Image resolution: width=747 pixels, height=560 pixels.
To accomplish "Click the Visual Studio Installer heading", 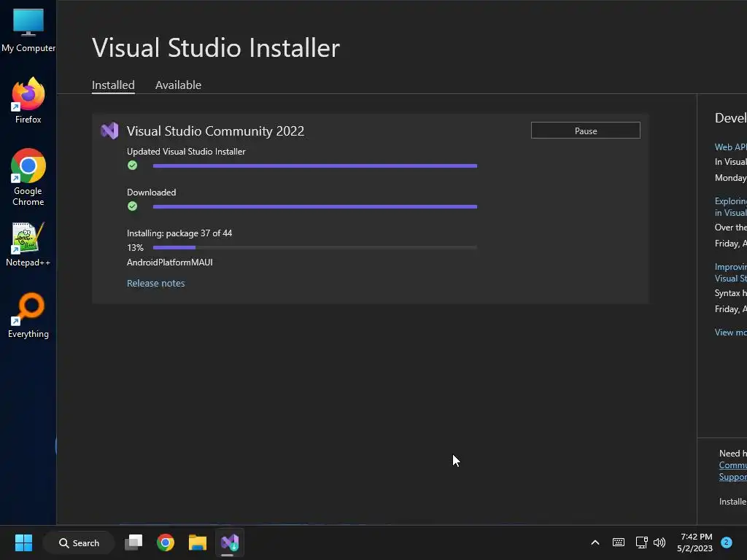I will (x=216, y=47).
